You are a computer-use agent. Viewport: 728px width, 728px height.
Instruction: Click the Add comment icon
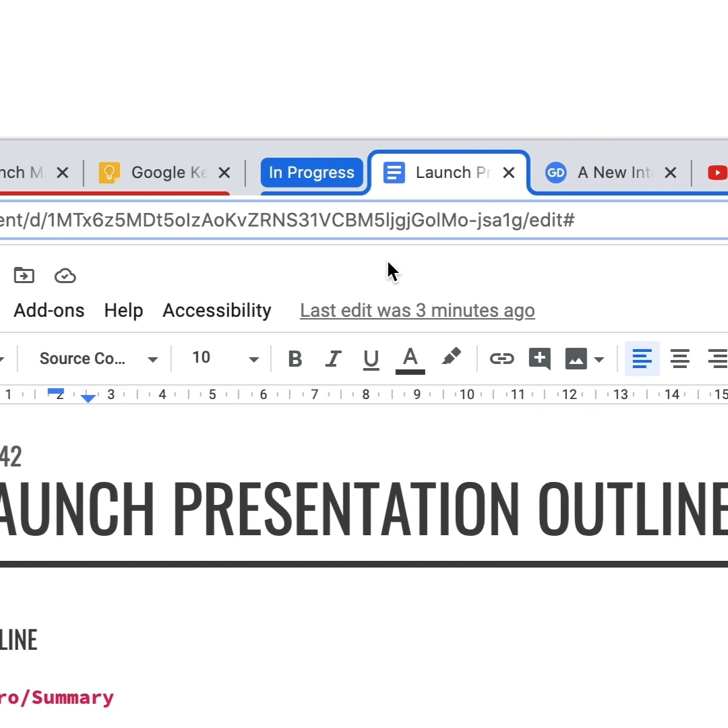click(x=540, y=359)
